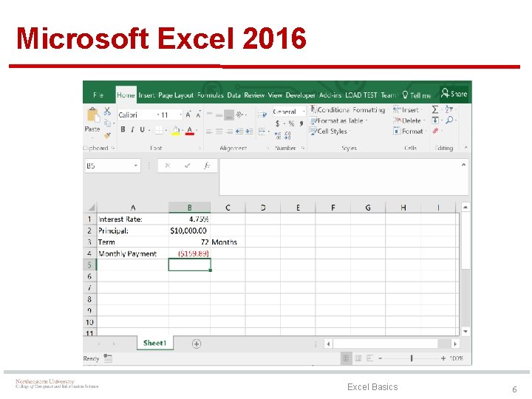This screenshot has height=399, width=532.
Task: Switch to the Developer tab
Action: point(301,95)
